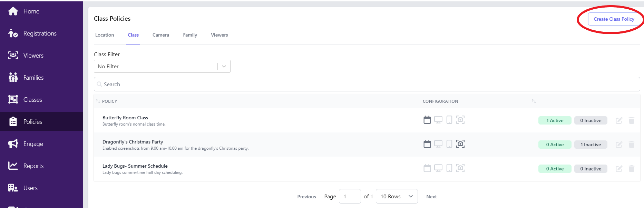
Task: Click screenshot icon for Dragonfly's Christmas Party
Action: (460, 144)
